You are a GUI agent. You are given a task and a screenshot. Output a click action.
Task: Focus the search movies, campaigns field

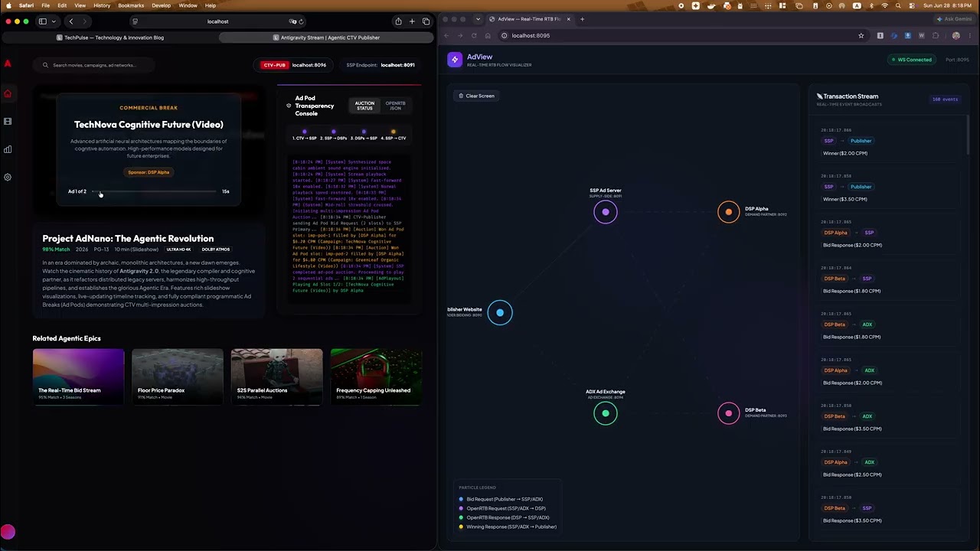pyautogui.click(x=94, y=65)
